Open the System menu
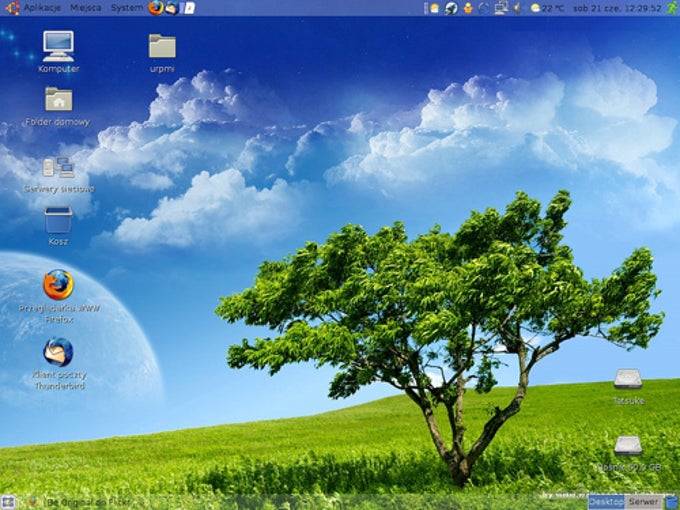Screen dimensions: 680x510 click(127, 8)
